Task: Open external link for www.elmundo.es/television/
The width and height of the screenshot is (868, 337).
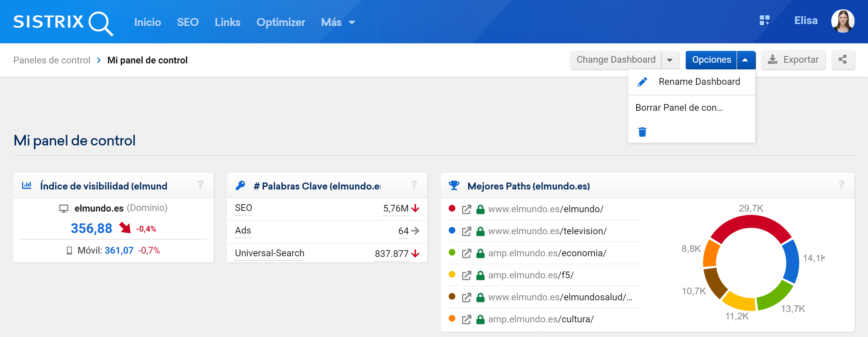Action: point(466,231)
